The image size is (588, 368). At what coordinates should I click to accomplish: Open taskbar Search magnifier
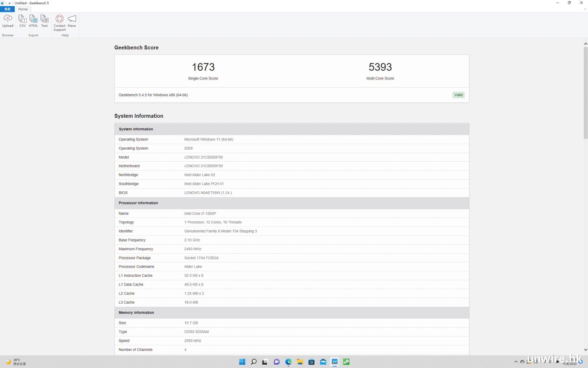point(254,362)
